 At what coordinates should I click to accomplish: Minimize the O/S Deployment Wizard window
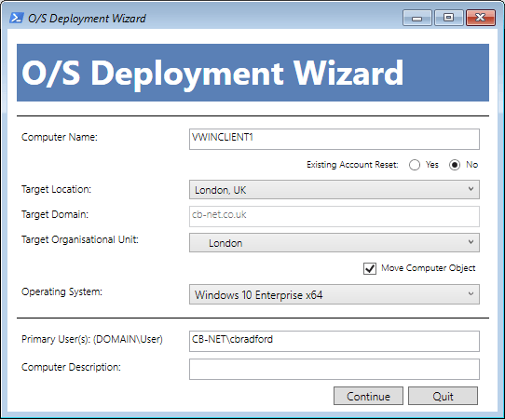tap(416, 18)
